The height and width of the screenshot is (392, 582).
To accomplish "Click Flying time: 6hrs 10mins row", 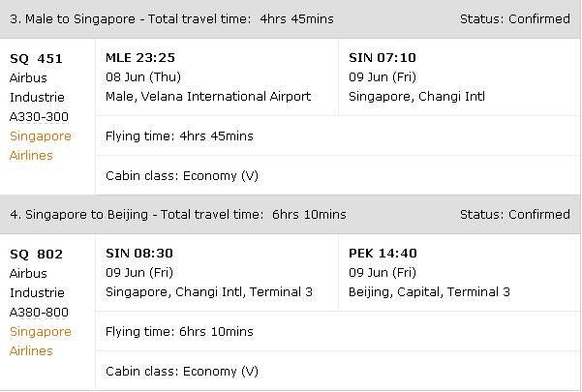I will click(x=337, y=331).
